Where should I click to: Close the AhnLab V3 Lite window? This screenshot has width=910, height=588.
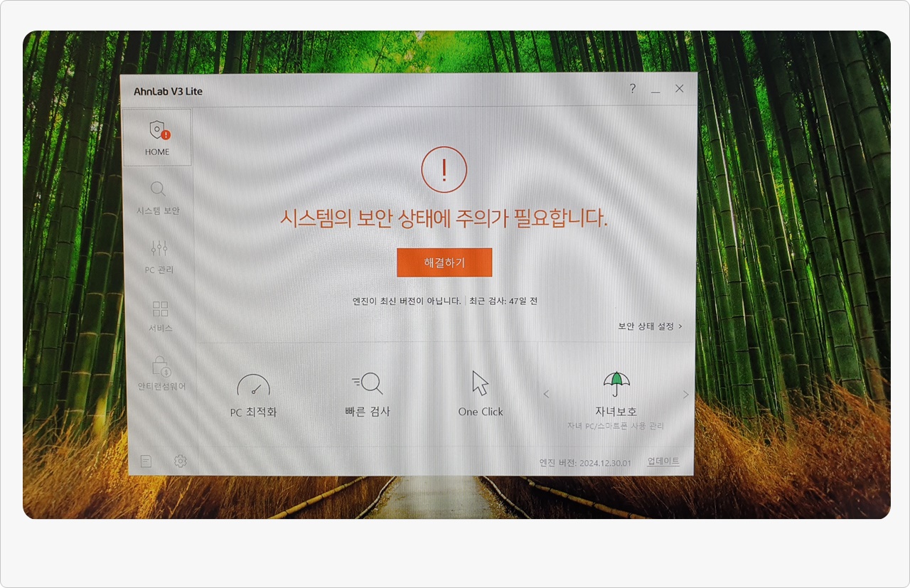pos(680,89)
